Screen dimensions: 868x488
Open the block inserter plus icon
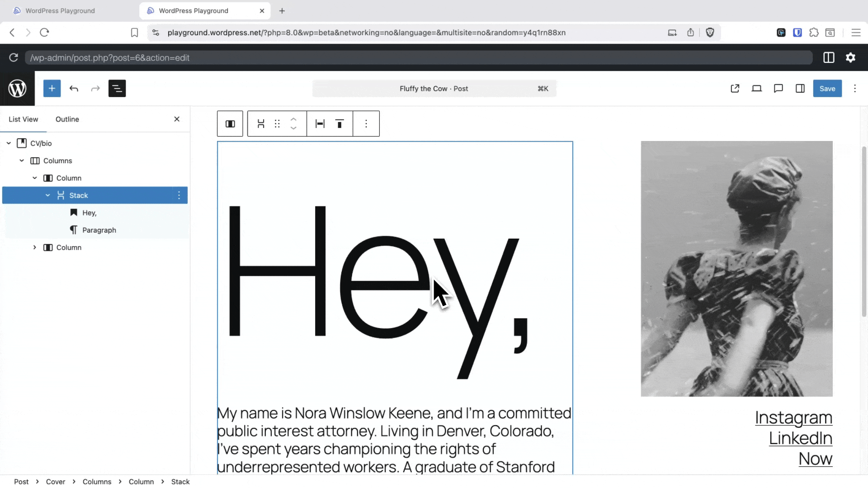pyautogui.click(x=52, y=88)
